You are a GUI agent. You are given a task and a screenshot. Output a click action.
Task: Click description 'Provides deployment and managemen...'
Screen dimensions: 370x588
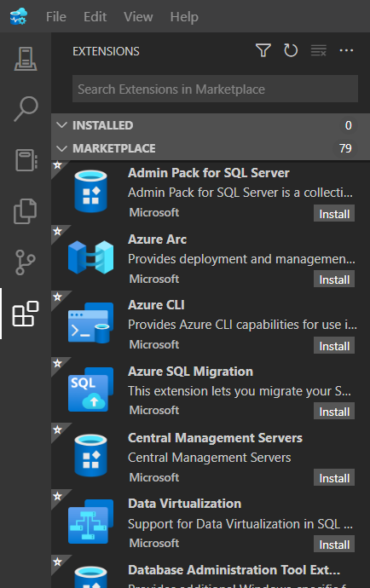point(241,259)
